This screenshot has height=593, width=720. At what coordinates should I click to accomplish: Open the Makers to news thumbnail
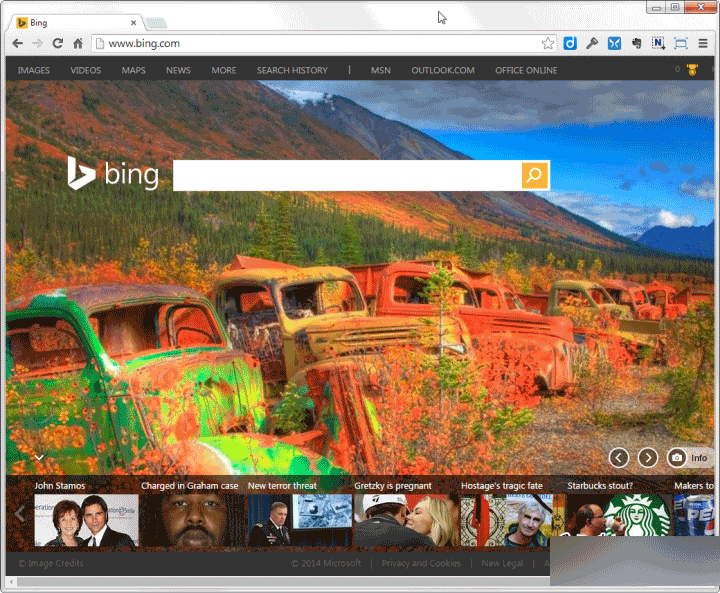click(x=693, y=515)
